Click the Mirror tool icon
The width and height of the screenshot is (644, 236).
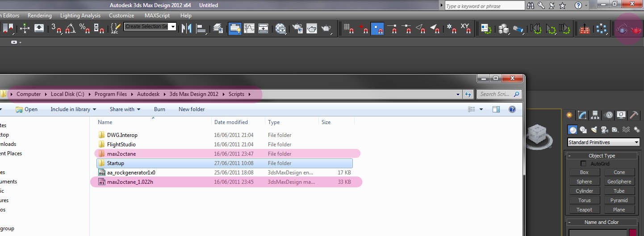point(186,28)
